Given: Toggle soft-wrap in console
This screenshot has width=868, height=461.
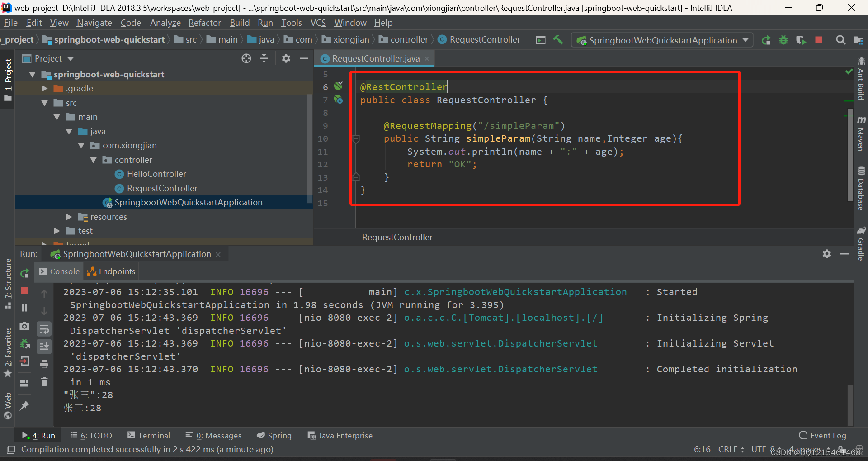Looking at the screenshot, I should (x=44, y=329).
